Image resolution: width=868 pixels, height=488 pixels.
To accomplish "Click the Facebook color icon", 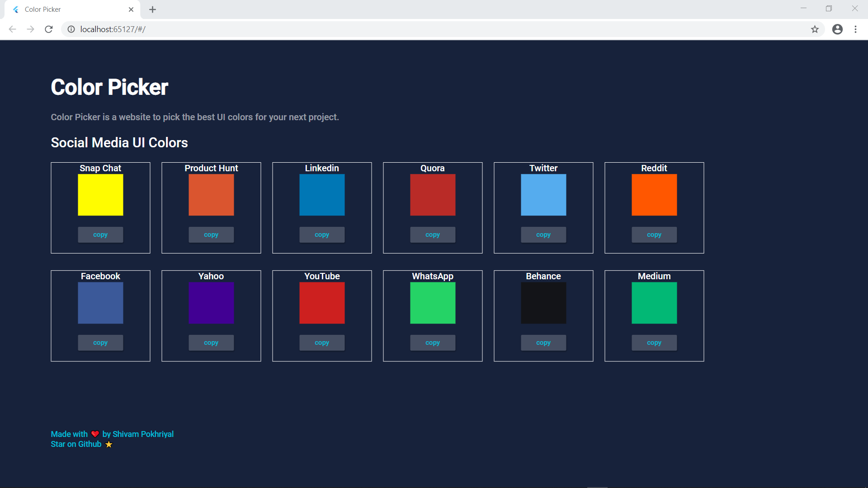I will coord(100,303).
